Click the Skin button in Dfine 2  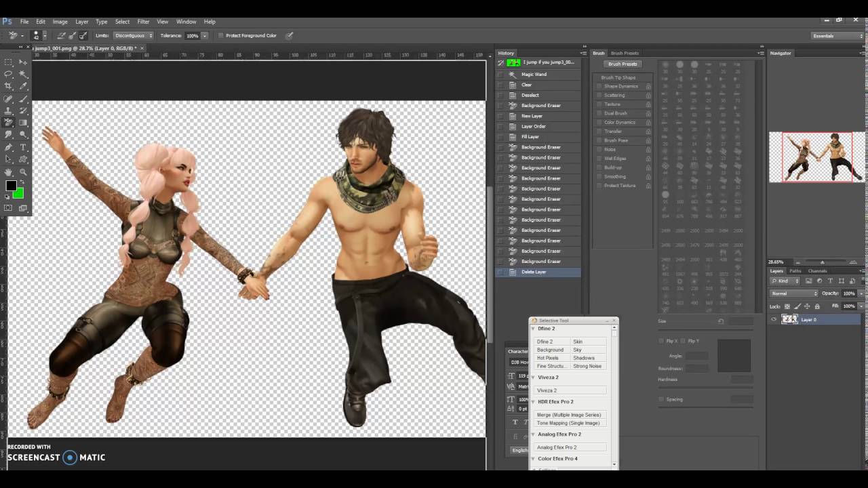pos(589,342)
